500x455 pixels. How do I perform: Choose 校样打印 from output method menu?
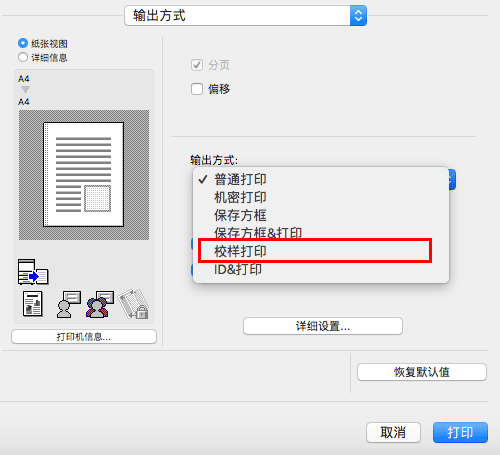click(321, 251)
